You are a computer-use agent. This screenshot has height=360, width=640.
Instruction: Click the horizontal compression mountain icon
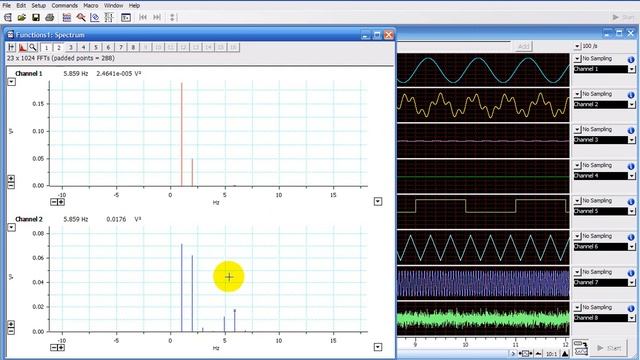click(538, 353)
